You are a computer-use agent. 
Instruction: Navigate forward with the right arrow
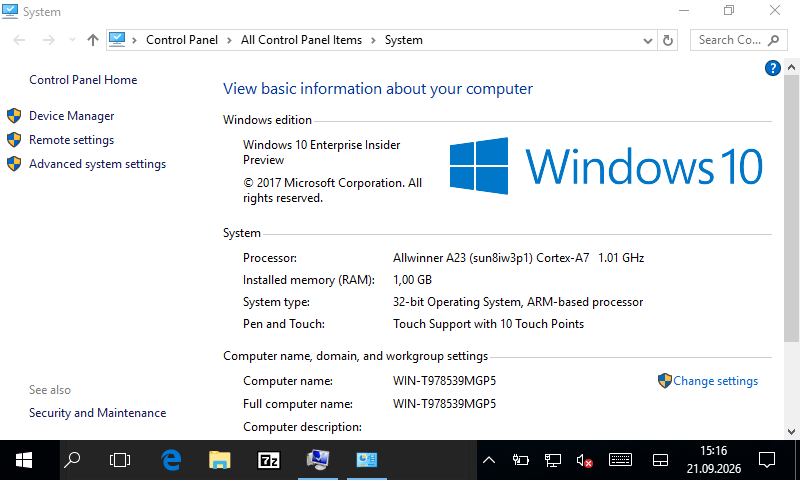coord(48,40)
